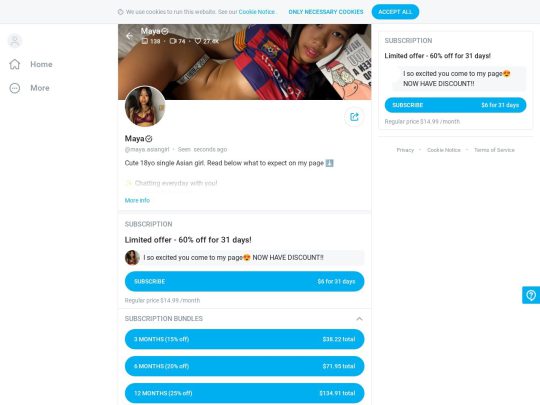Collapse the Subscription Bundles section
Image resolution: width=540 pixels, height=405 pixels.
[359, 319]
